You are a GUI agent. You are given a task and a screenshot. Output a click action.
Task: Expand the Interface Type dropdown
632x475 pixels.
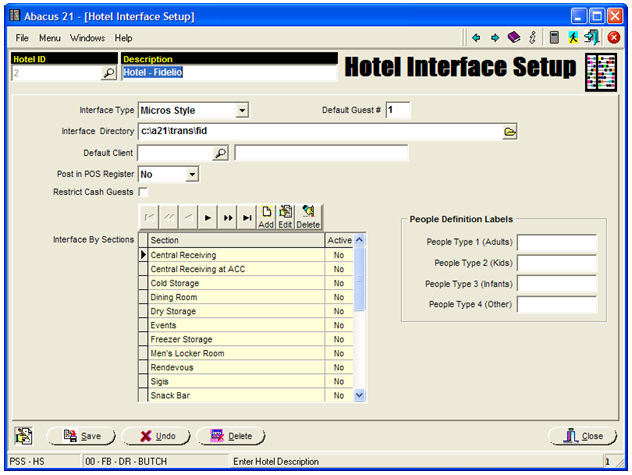click(x=242, y=110)
